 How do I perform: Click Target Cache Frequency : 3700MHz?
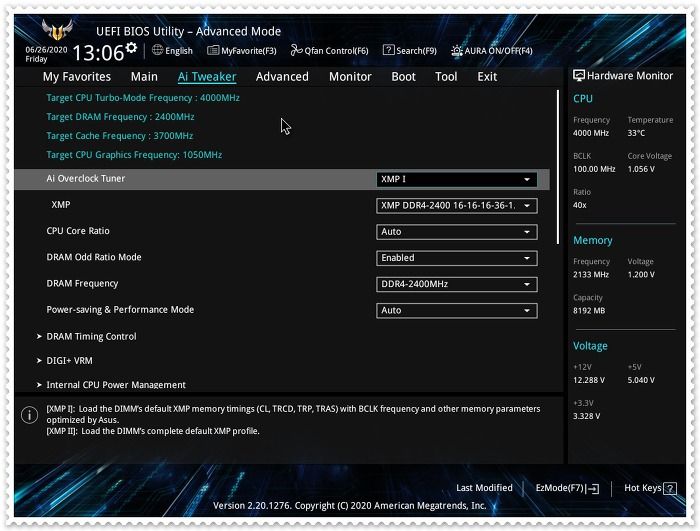click(120, 136)
